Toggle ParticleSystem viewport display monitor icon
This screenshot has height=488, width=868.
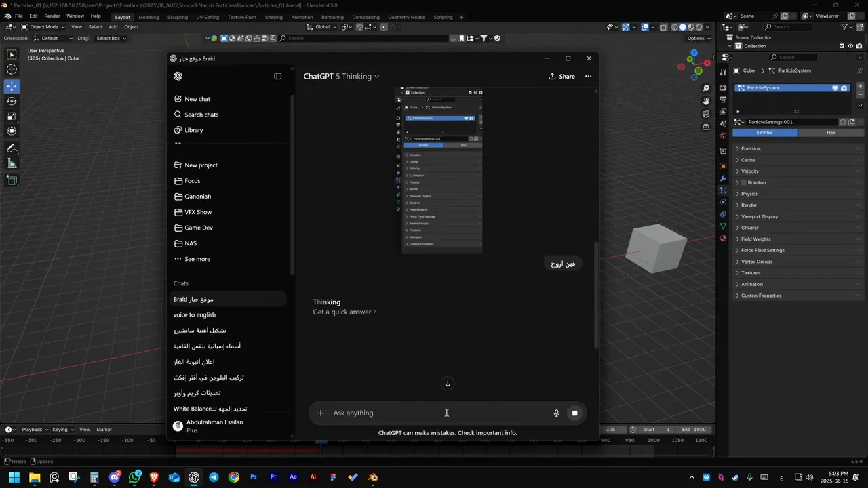click(835, 88)
